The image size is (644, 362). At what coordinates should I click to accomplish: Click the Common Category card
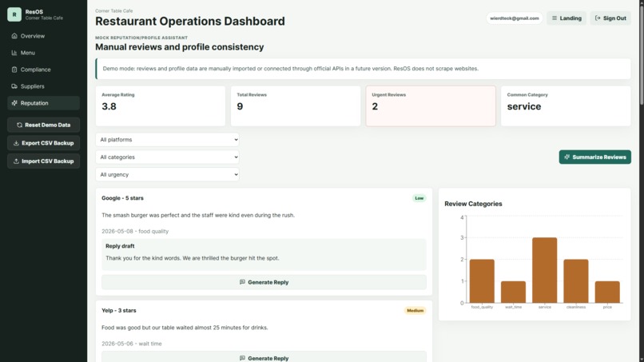(x=566, y=106)
